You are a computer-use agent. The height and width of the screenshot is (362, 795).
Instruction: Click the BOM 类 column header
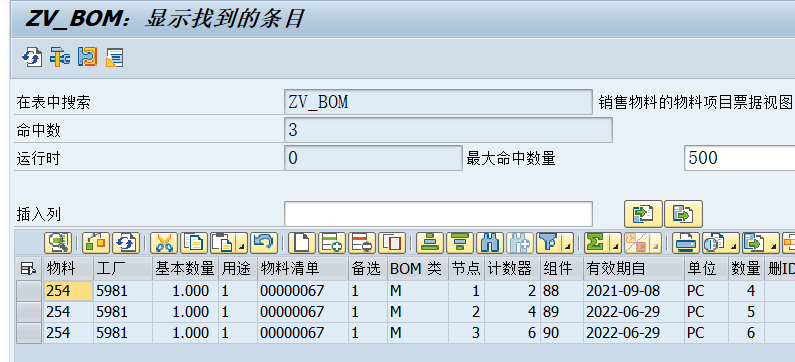pos(418,269)
